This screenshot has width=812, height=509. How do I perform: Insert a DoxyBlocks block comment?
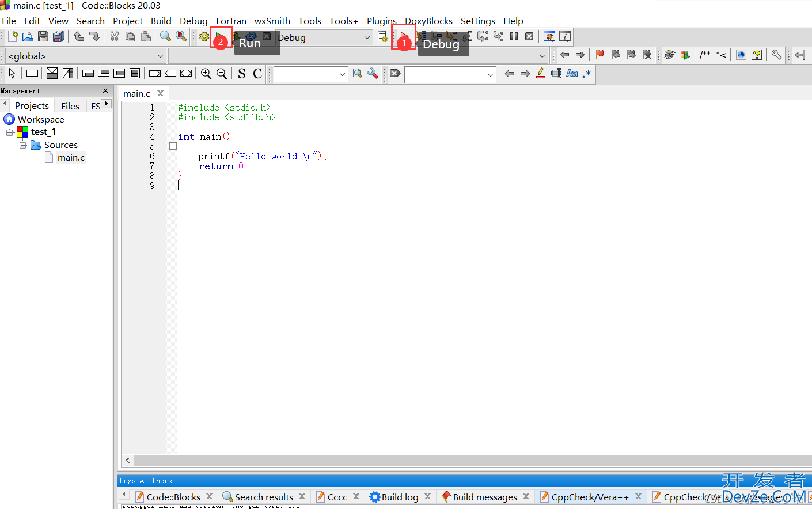tap(705, 55)
